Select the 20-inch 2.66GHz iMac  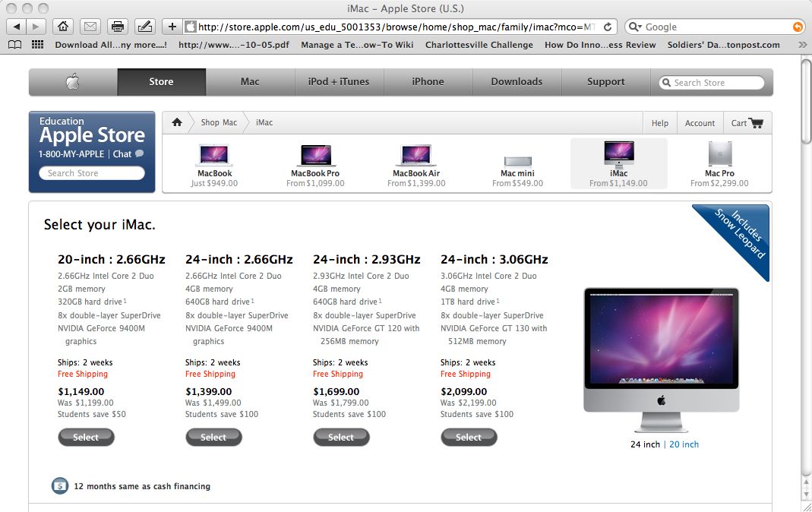[86, 437]
